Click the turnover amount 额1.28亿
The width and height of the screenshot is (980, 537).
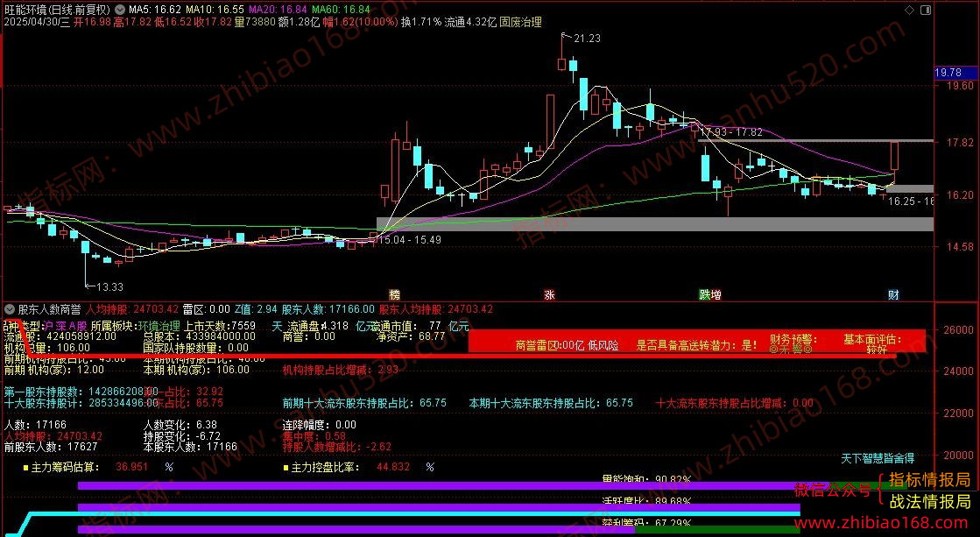299,22
